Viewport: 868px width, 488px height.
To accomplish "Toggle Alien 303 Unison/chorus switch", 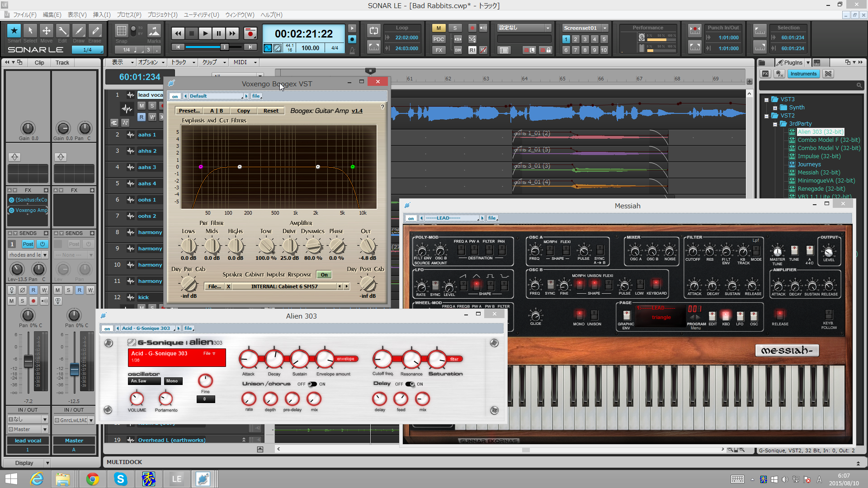I will pyautogui.click(x=312, y=384).
